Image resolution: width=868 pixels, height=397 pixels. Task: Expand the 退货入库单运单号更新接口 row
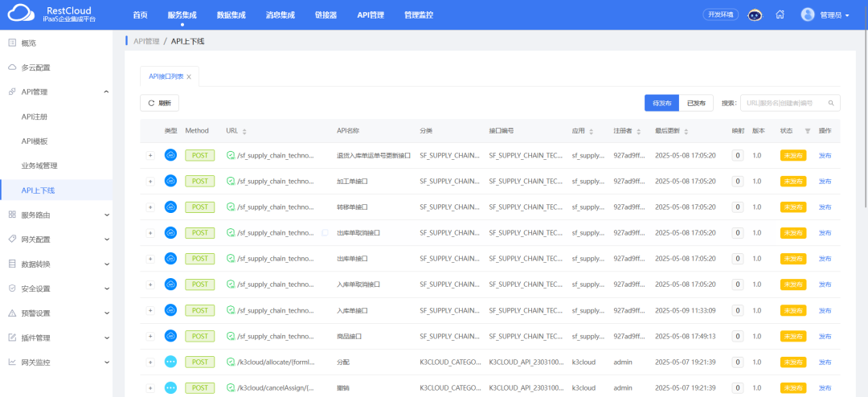coord(150,155)
